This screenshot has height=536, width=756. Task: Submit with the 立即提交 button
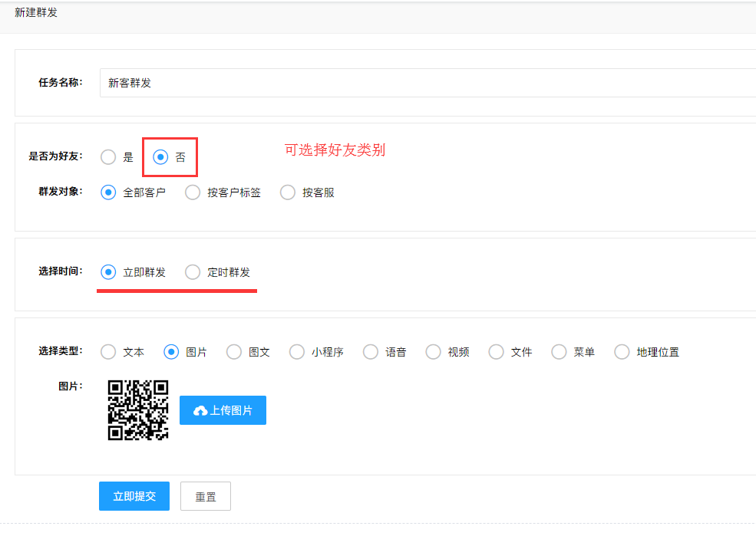click(x=134, y=496)
